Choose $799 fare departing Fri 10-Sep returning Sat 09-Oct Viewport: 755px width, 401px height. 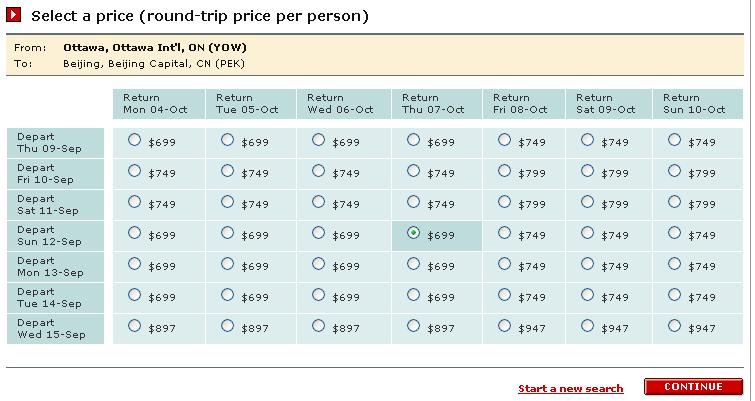(587, 171)
